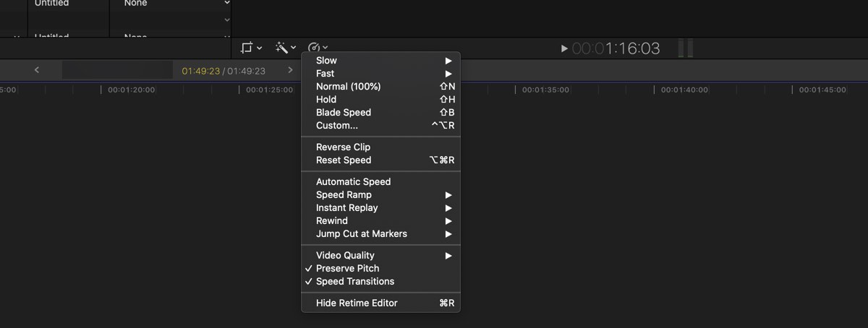Choose Hide Retime Editor
Image resolution: width=868 pixels, height=328 pixels.
(380, 303)
